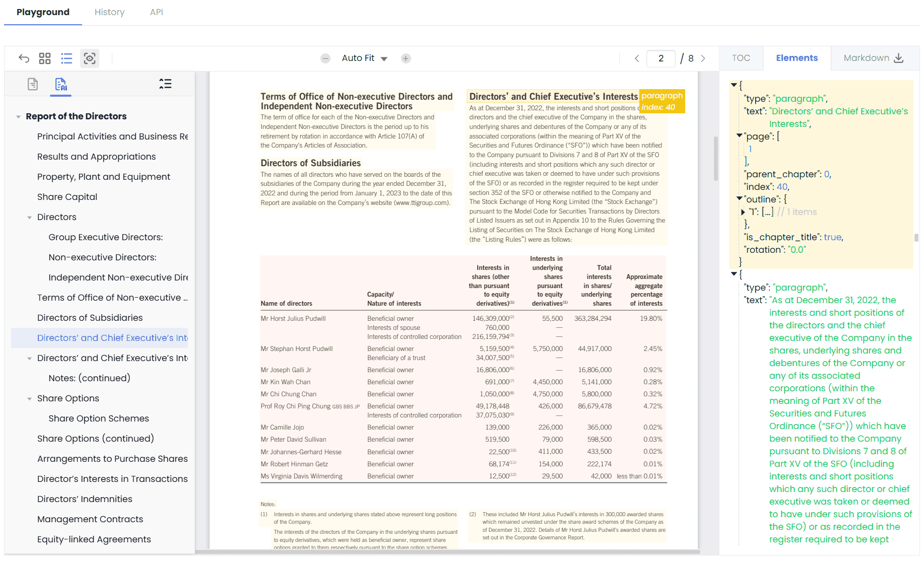Activate the visual recognition eye icon
Screen dimensions: 924x562
point(89,58)
